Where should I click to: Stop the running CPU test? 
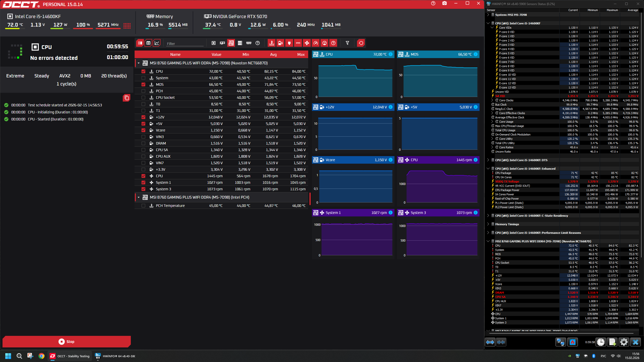[x=67, y=342]
